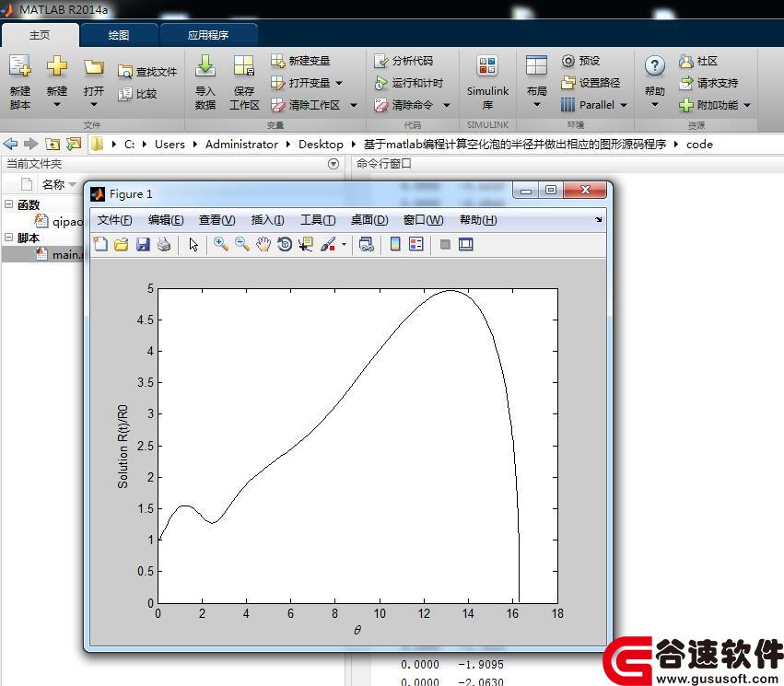
Task: Open dropdown arrow beside Brush tool
Action: (x=344, y=245)
